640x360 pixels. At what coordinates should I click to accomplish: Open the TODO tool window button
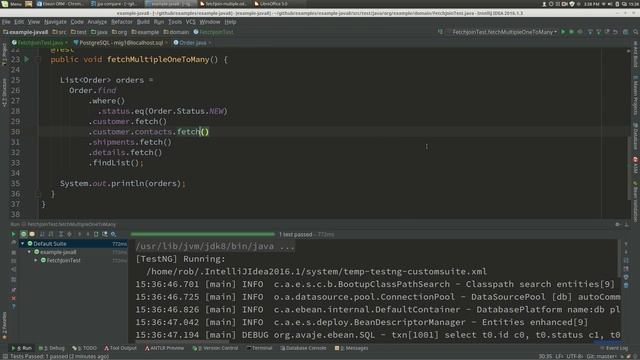pos(84,348)
